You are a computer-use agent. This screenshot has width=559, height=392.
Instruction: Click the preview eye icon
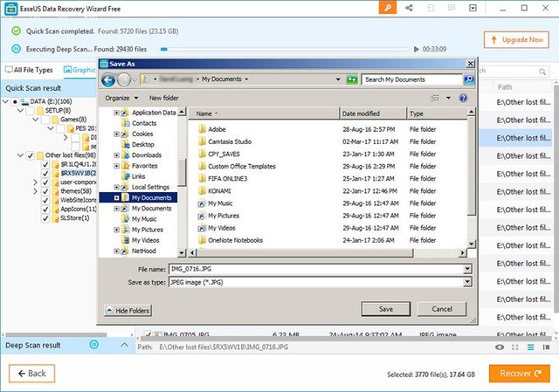(x=500, y=347)
